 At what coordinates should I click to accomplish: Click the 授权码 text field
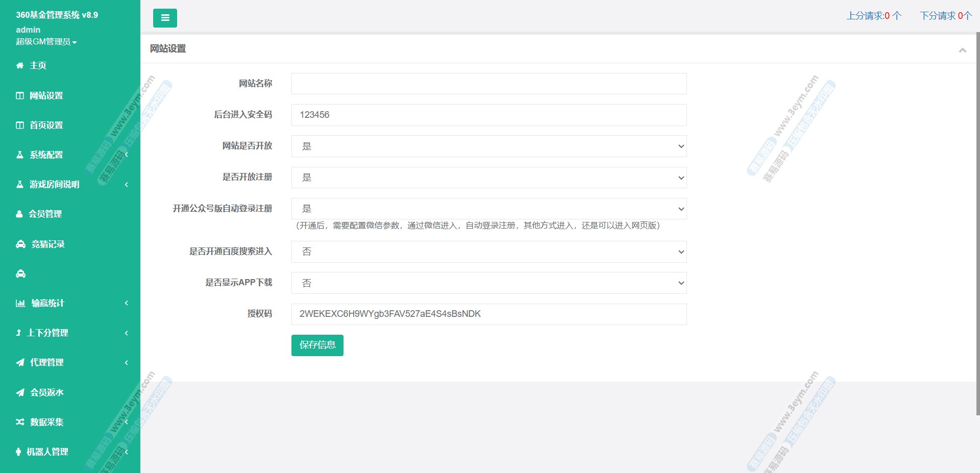click(488, 314)
